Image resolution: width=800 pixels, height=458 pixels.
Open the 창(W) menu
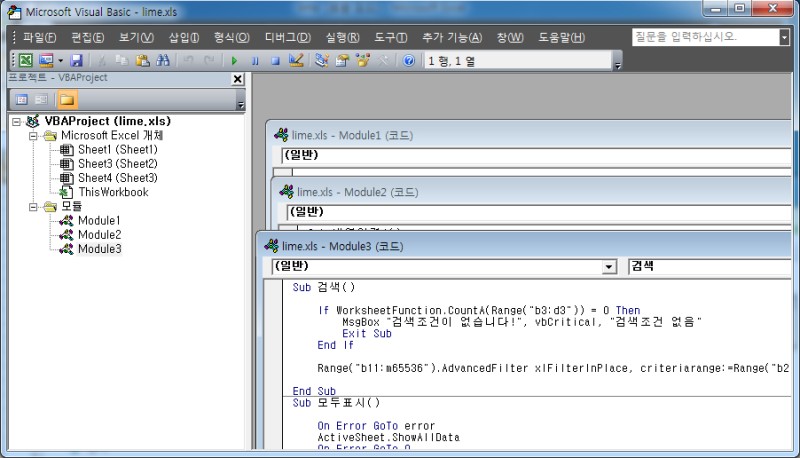pyautogui.click(x=510, y=37)
